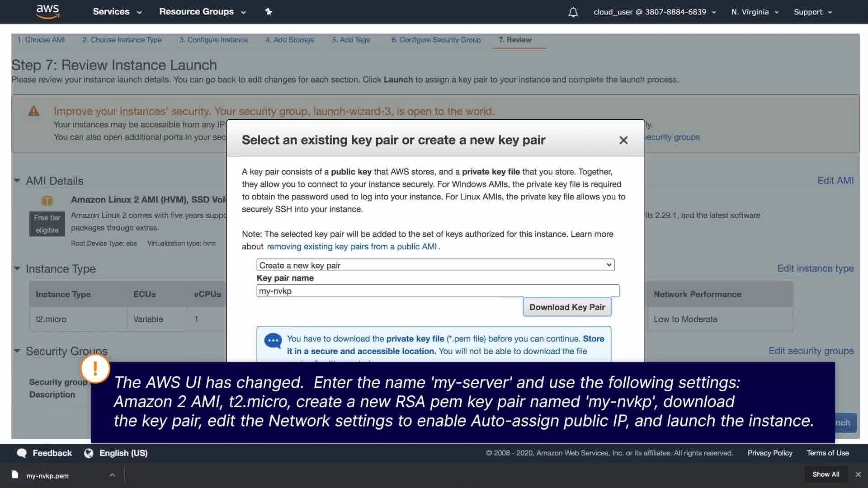Click the my-nvkp.pem file icon
Viewport: 868px width, 488px height.
(x=15, y=474)
